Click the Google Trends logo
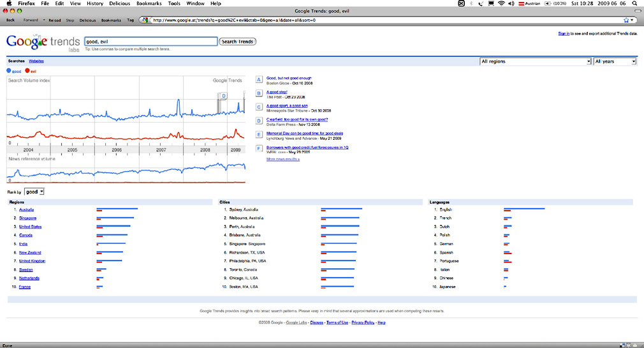The image size is (644, 348). click(x=42, y=42)
